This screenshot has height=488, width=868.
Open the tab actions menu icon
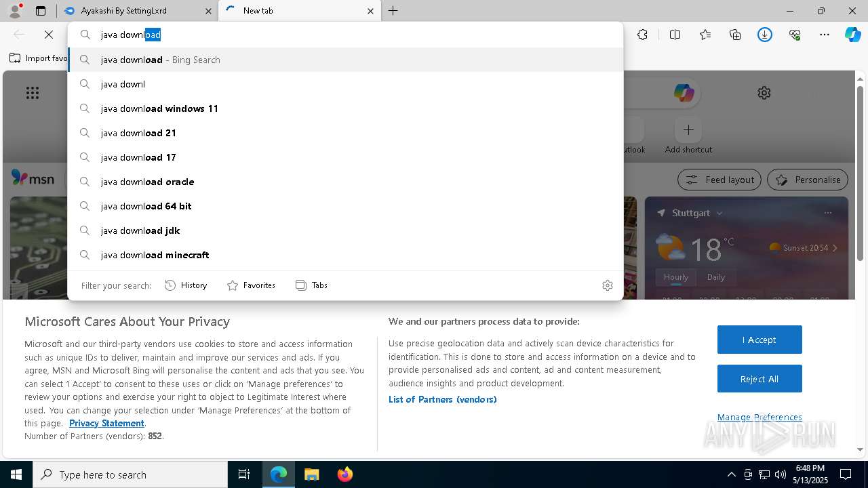tap(41, 11)
